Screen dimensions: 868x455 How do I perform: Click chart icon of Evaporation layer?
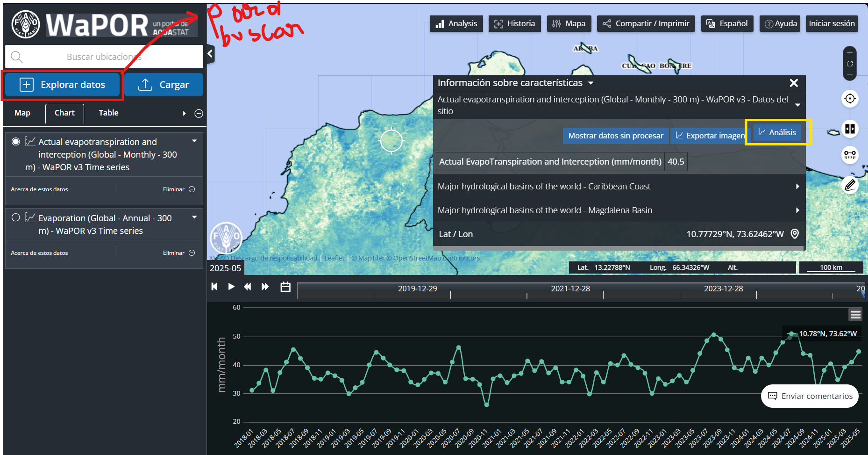point(30,217)
